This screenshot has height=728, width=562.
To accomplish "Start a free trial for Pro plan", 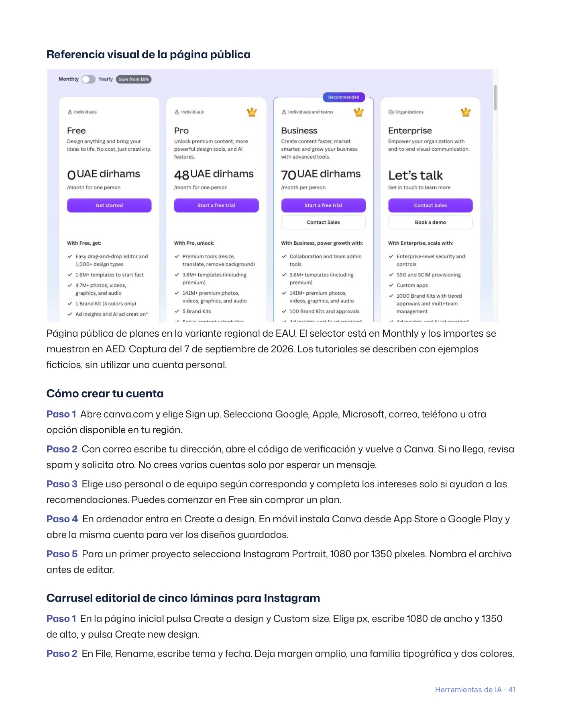I will (216, 205).
